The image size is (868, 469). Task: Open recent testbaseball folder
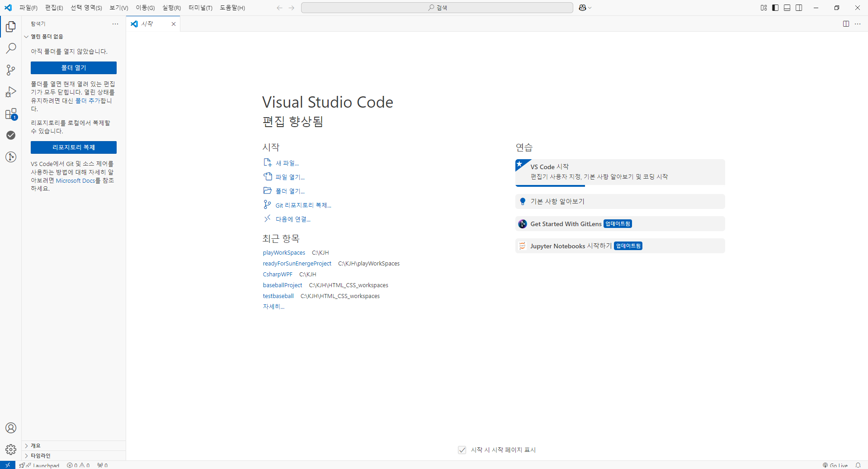coord(278,296)
